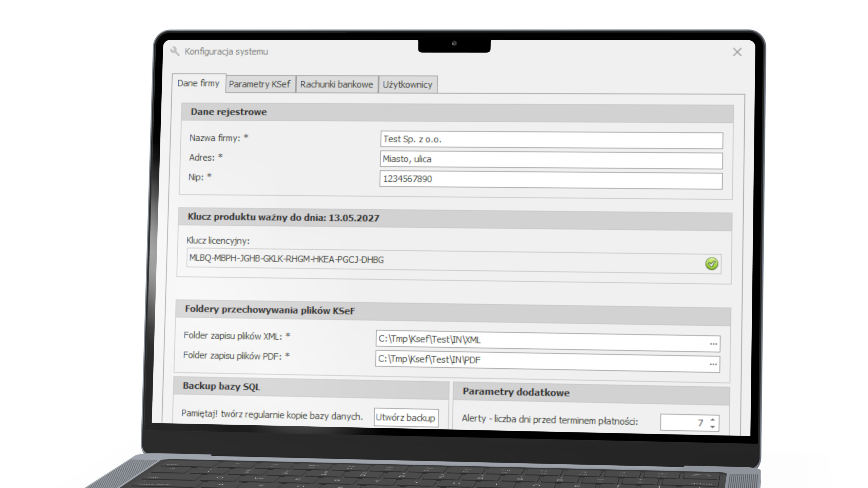Browse for the PDF folder with the ellipsis button

pyautogui.click(x=713, y=364)
